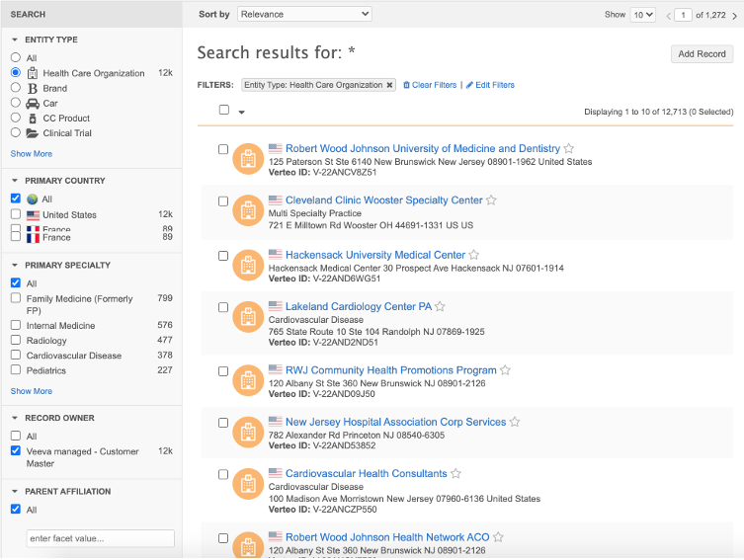Click Clear Filters link
The image size is (744, 560).
tap(430, 85)
